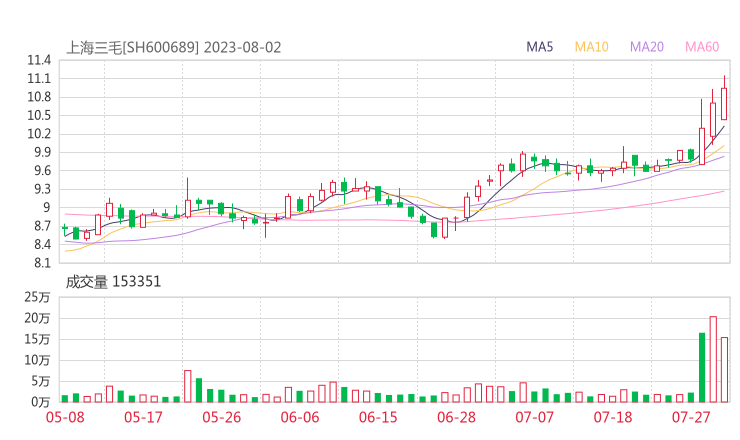The image size is (740, 440).
Task: Click the 10.8 price axis label
Action: coord(39,97)
